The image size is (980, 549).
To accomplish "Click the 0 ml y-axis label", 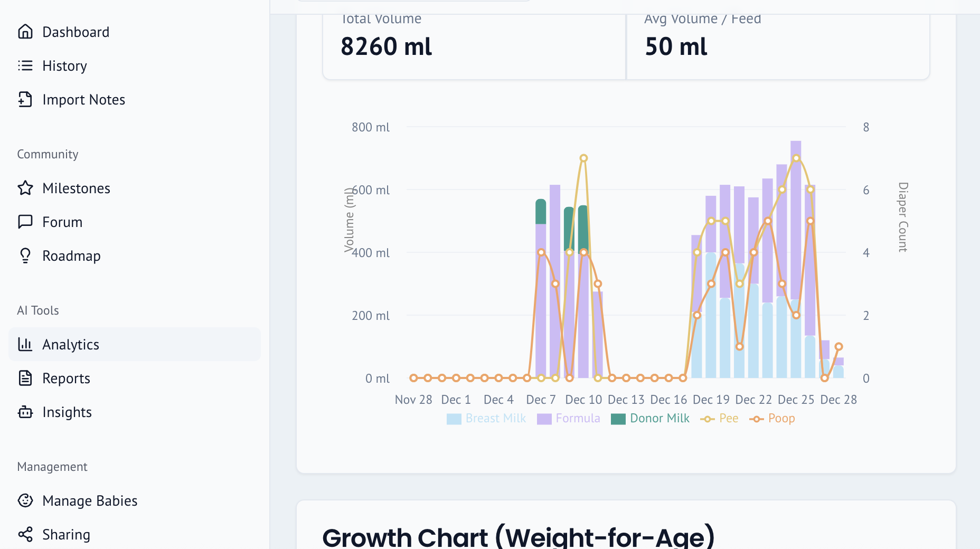I will [378, 378].
